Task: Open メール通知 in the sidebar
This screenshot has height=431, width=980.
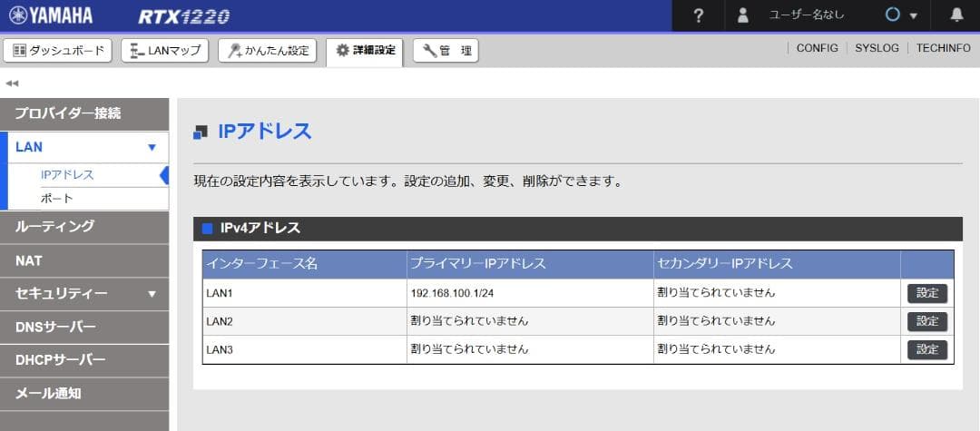Action: [x=84, y=394]
